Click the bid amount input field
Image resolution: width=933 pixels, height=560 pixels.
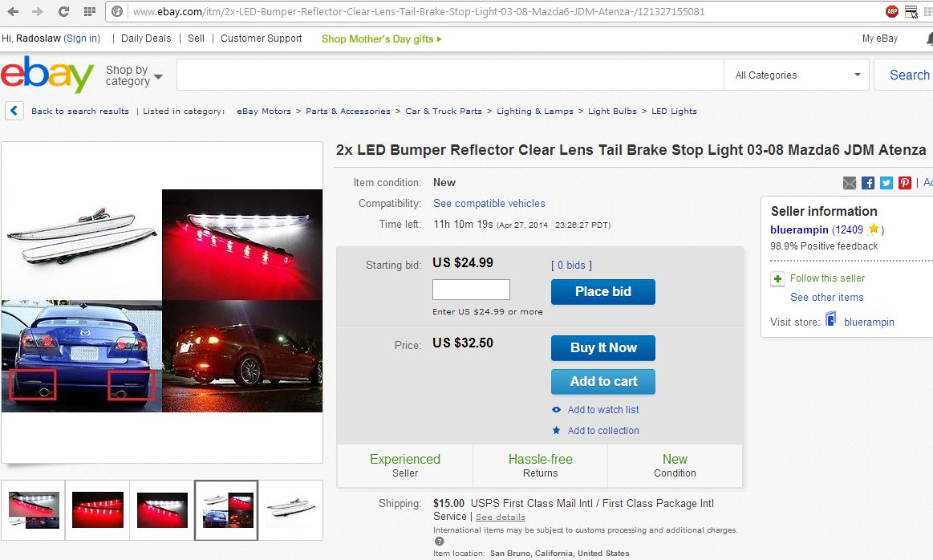[471, 290]
